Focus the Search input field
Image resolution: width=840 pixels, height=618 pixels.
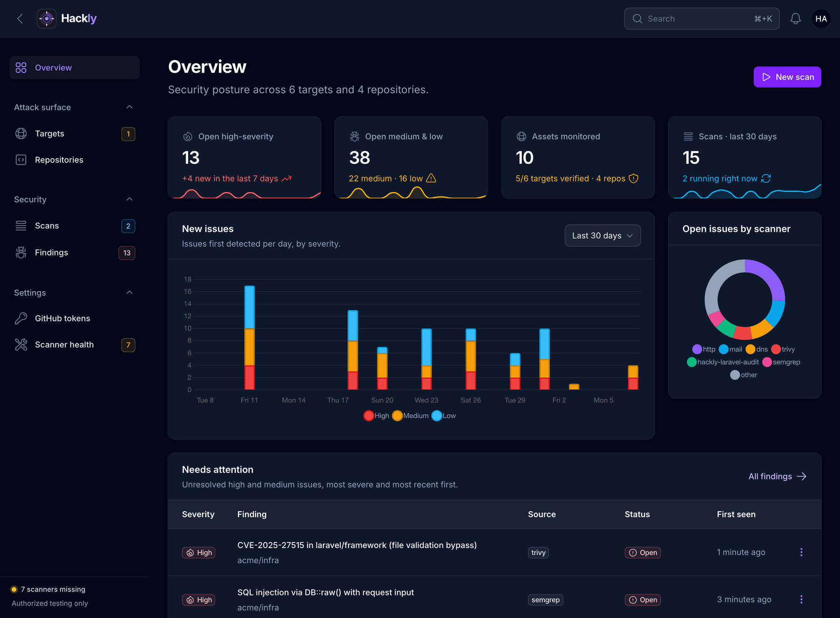702,19
